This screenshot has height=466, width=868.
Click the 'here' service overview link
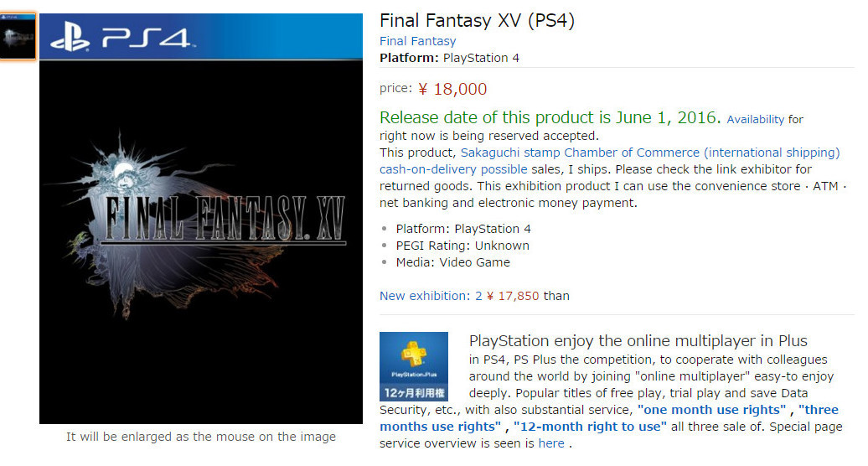pyautogui.click(x=550, y=443)
